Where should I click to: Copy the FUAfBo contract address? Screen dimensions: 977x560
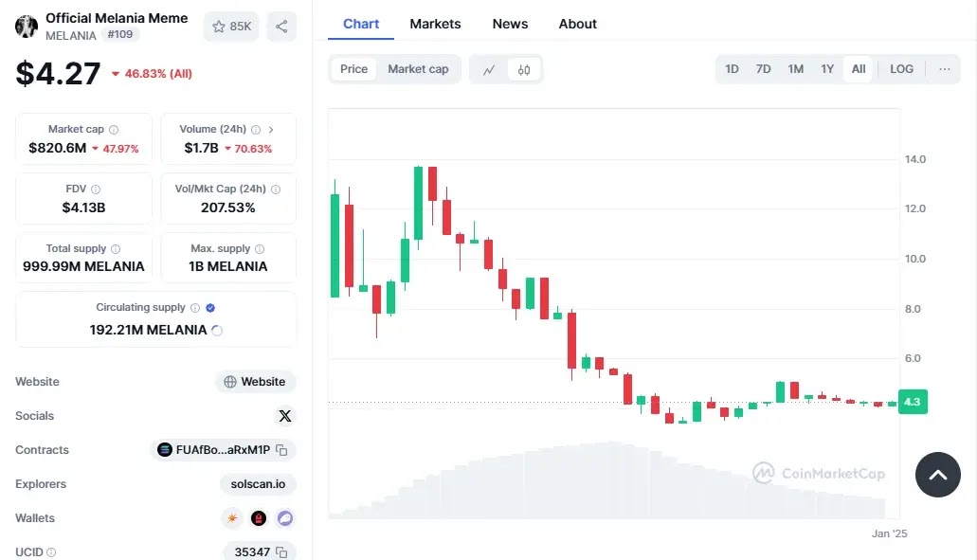tap(281, 450)
